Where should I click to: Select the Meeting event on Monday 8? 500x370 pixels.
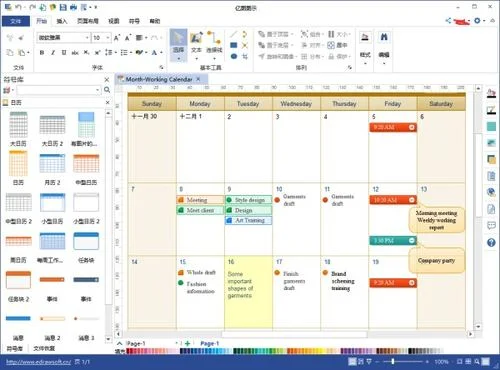click(200, 200)
